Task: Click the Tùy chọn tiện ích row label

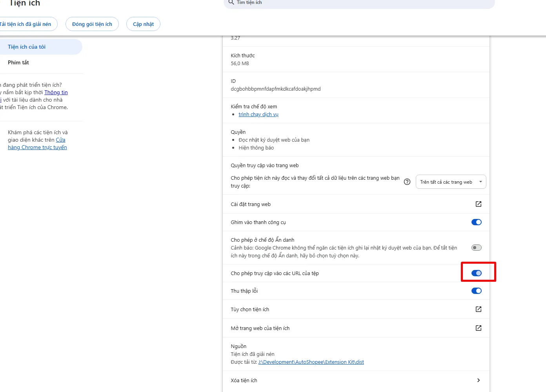Action: coord(250,309)
